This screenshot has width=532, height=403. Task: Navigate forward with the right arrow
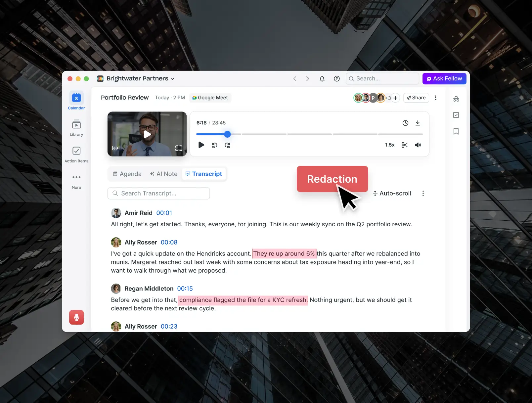(308, 79)
